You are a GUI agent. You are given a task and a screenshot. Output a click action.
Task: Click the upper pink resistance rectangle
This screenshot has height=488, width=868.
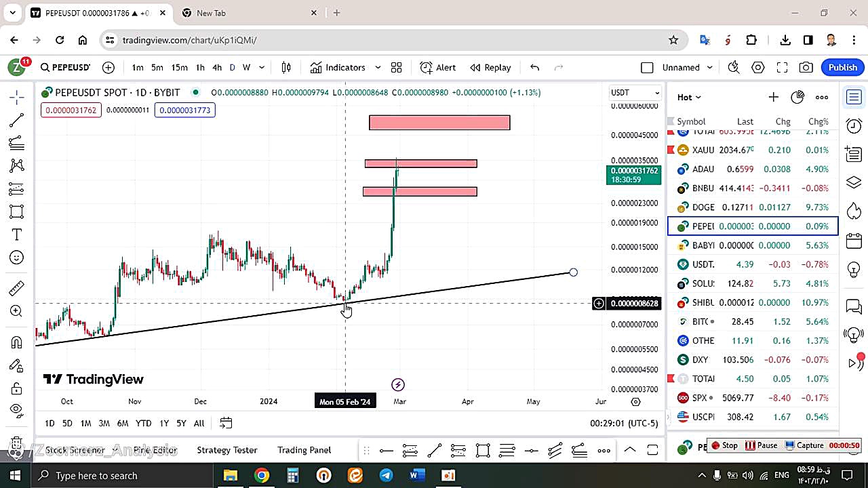[x=439, y=122]
